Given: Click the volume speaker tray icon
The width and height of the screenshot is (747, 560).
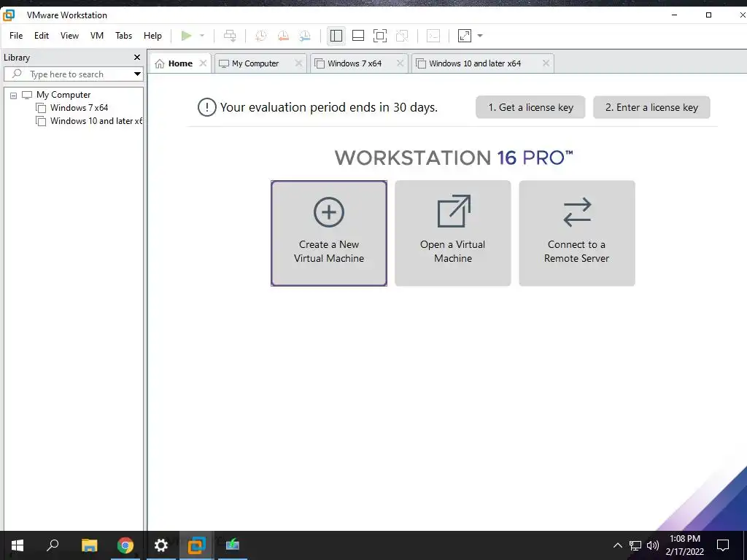Looking at the screenshot, I should click(x=653, y=545).
